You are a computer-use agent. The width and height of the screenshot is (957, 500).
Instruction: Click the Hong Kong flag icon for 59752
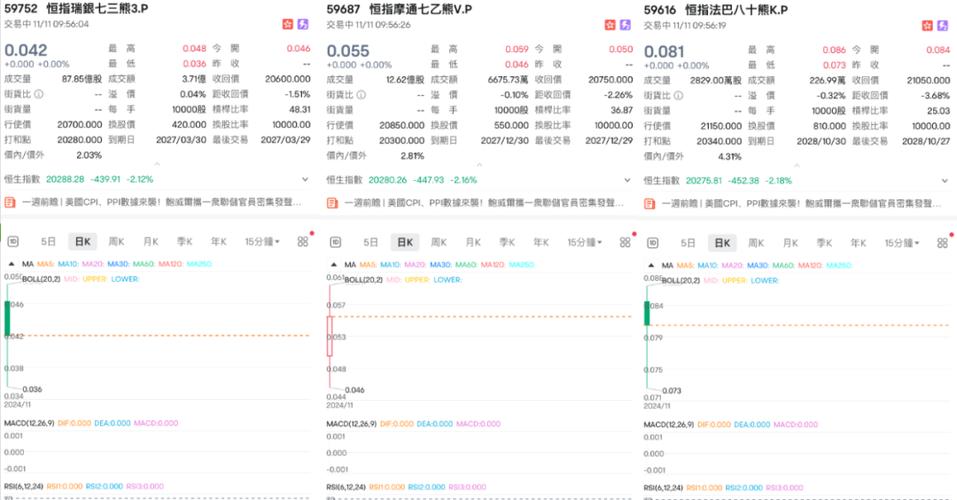287,24
